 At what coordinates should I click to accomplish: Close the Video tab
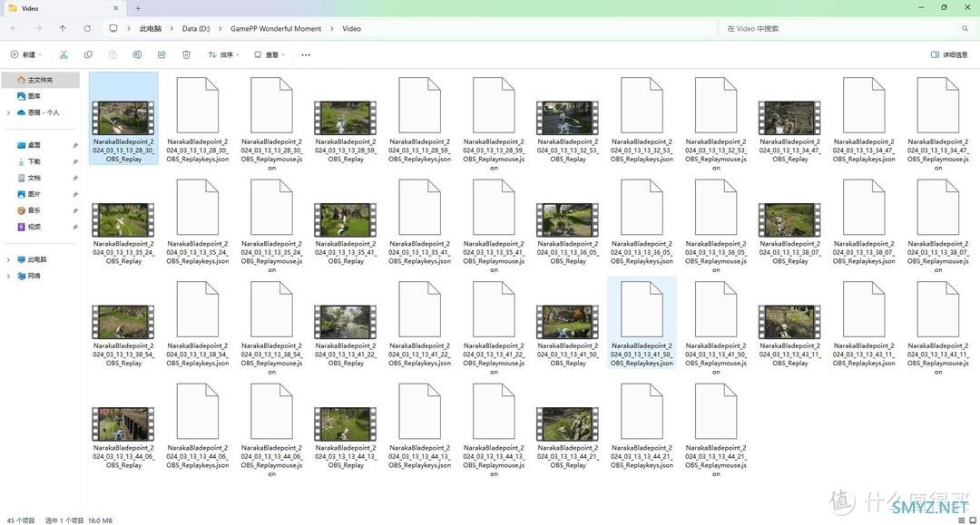[115, 8]
